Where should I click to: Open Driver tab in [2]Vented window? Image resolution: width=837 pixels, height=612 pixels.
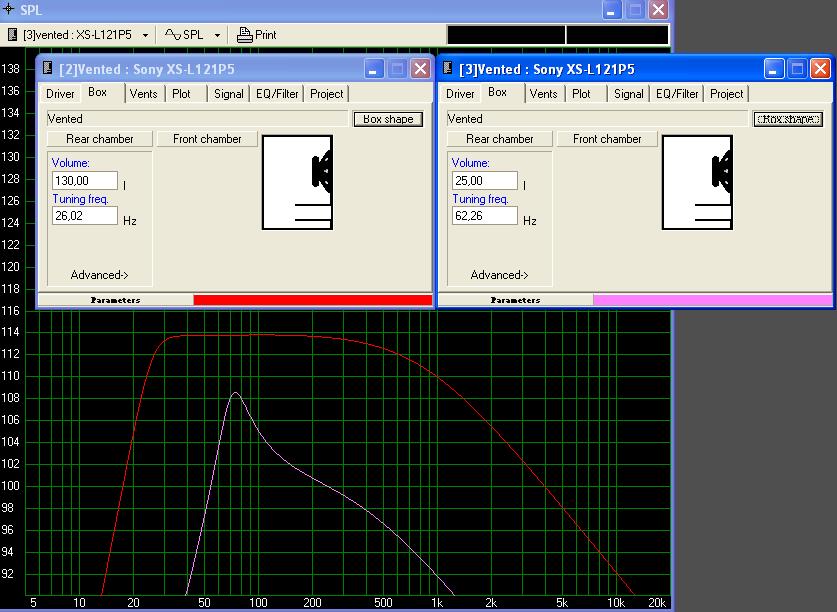tap(60, 94)
